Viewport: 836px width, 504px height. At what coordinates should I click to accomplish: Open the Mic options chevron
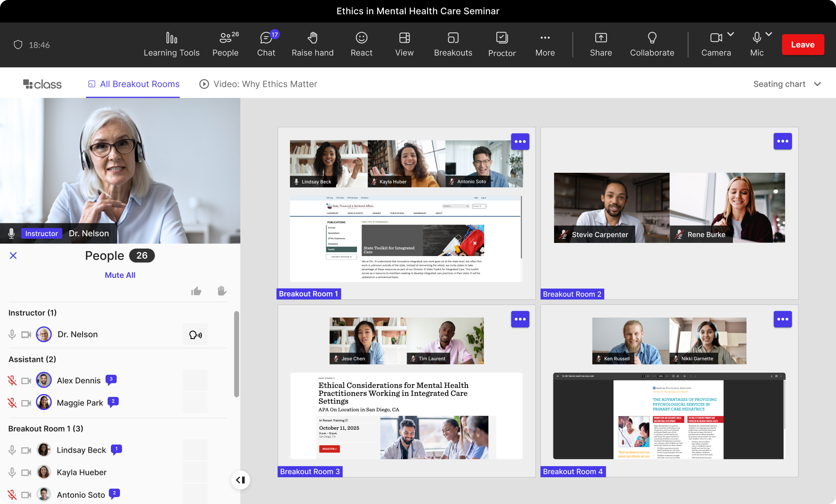pos(769,34)
